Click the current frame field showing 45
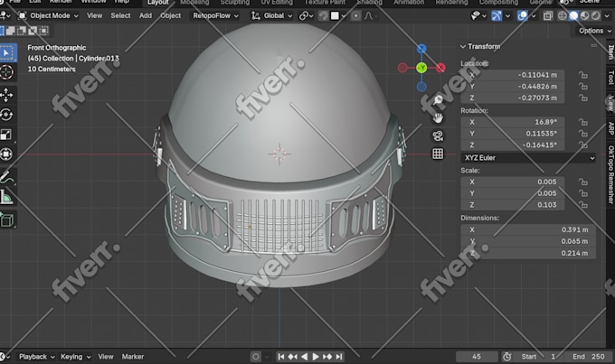The image size is (615, 364). [x=477, y=357]
